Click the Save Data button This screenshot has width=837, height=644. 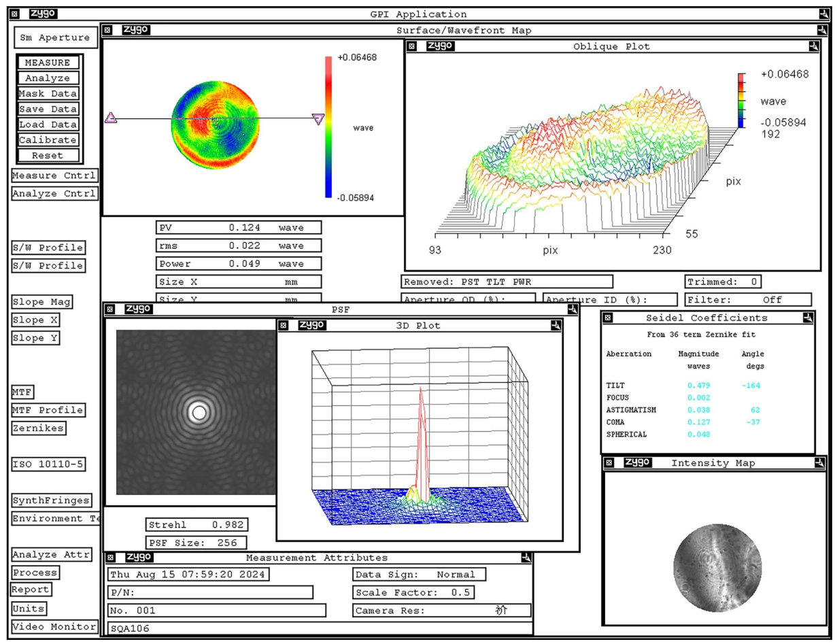[x=48, y=109]
